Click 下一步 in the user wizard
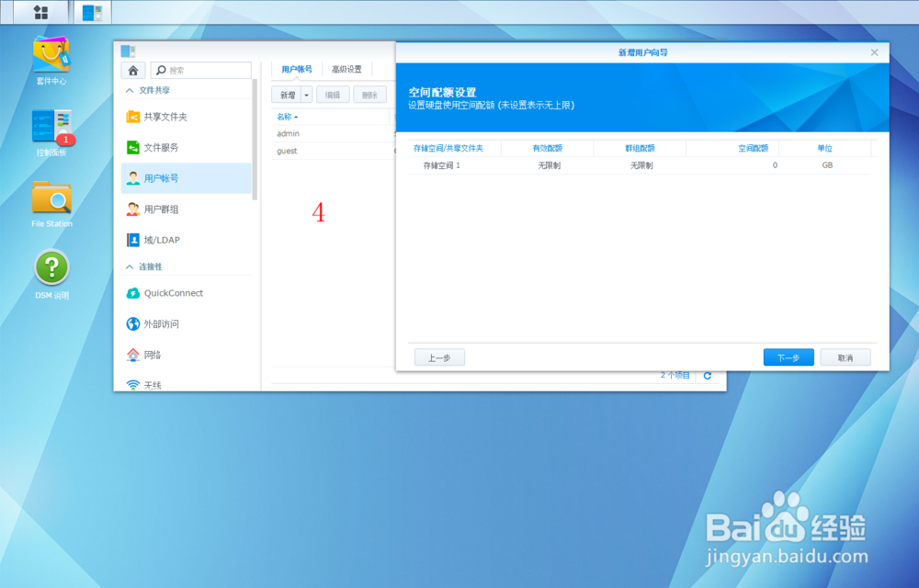Screen dimensions: 919x588 point(789,357)
